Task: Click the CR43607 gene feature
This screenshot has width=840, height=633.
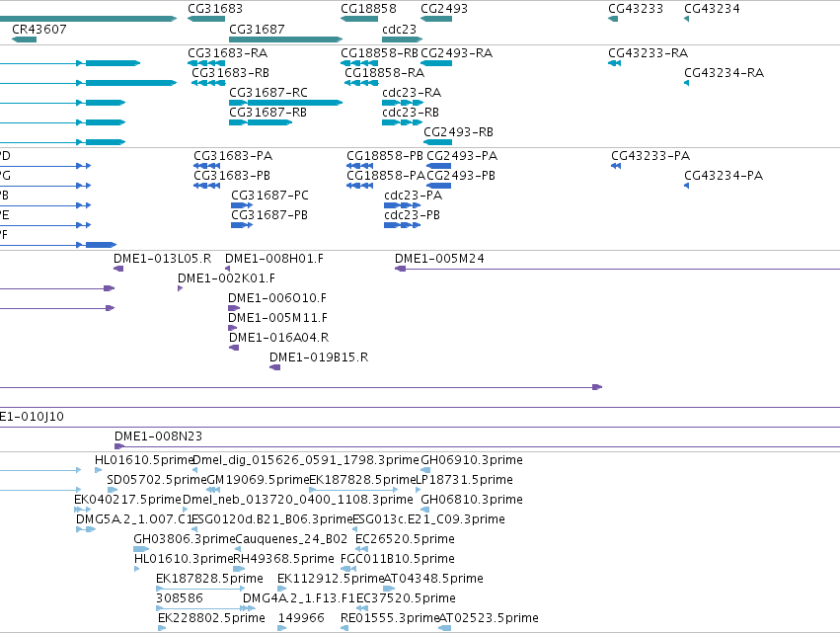Action: (x=24, y=40)
